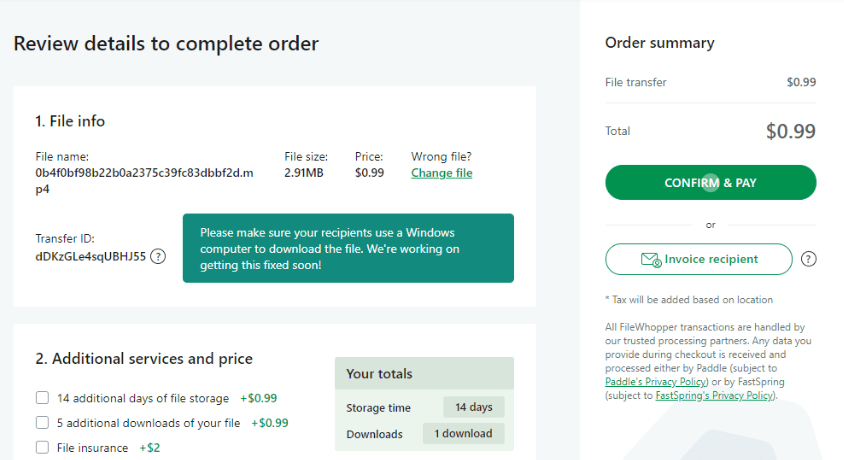Viewport: 844px width, 460px height.
Task: Open Paddle's Privacy Policy link
Action: tap(657, 382)
